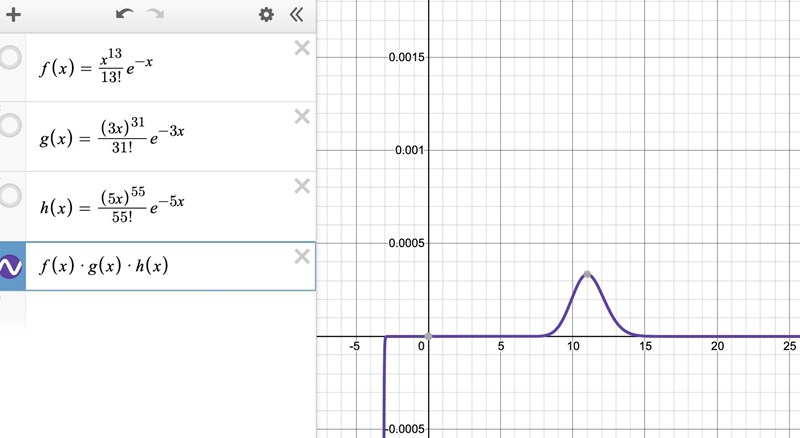
Task: Select the gray origin point on the graph
Action: (x=428, y=336)
